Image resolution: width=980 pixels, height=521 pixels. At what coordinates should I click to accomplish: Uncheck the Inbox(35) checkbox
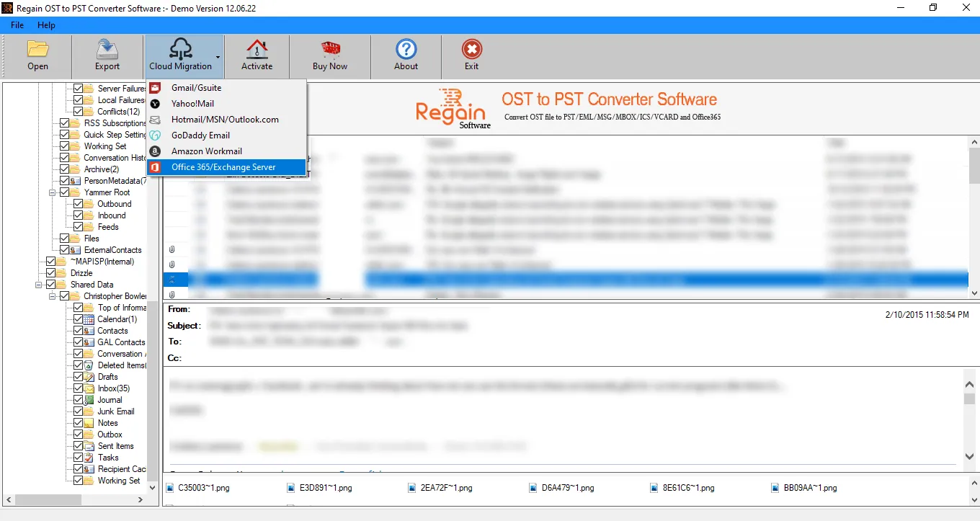pyautogui.click(x=79, y=388)
